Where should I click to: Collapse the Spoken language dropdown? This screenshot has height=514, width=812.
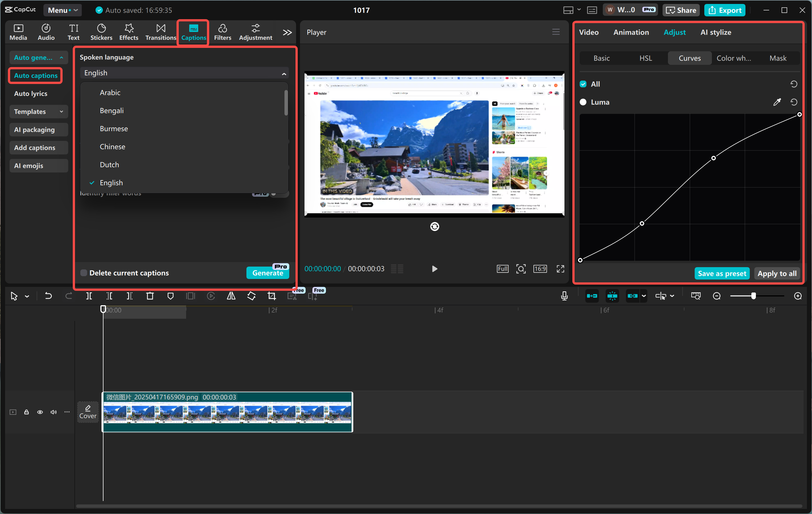(x=284, y=73)
